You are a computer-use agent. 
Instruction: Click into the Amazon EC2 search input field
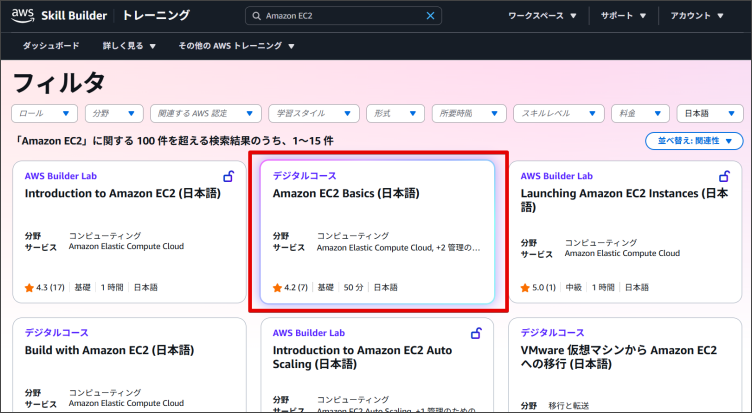tap(340, 16)
